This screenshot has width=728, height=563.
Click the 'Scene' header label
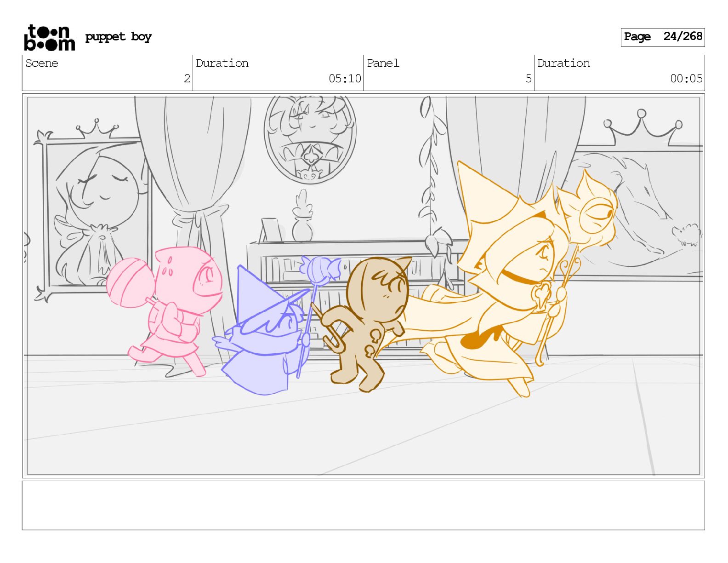pyautogui.click(x=42, y=63)
